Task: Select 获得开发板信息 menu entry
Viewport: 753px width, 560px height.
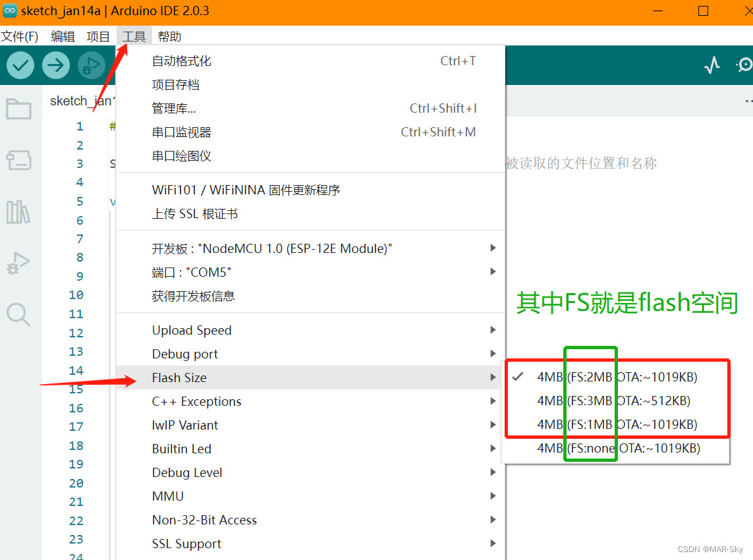Action: [x=311, y=296]
